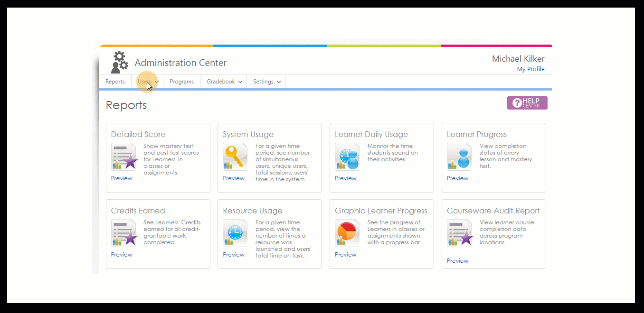644x313 pixels.
Task: Open the Programs menu item
Action: 181,82
